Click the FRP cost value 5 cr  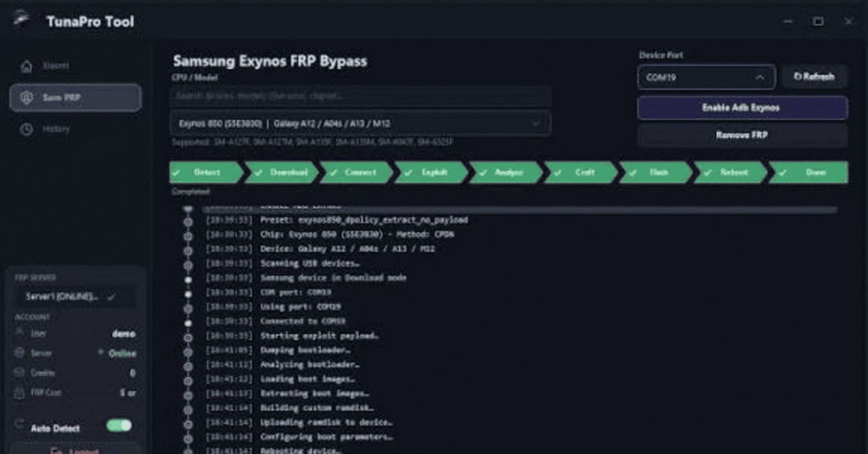click(128, 393)
